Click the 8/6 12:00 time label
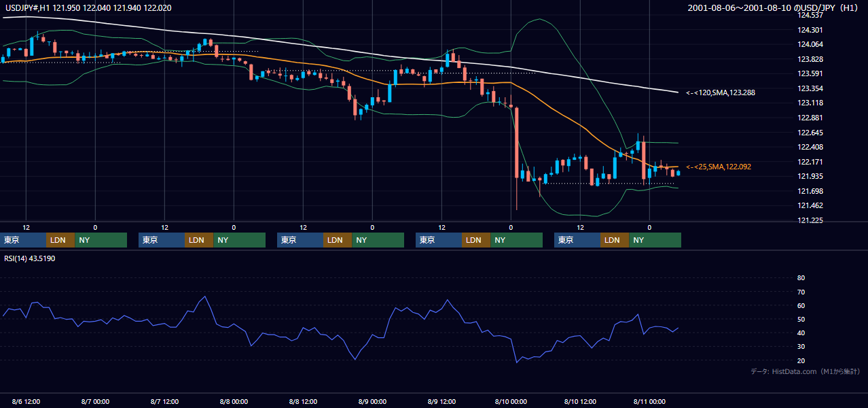Viewport: 868px width, 408px height. coord(26,401)
